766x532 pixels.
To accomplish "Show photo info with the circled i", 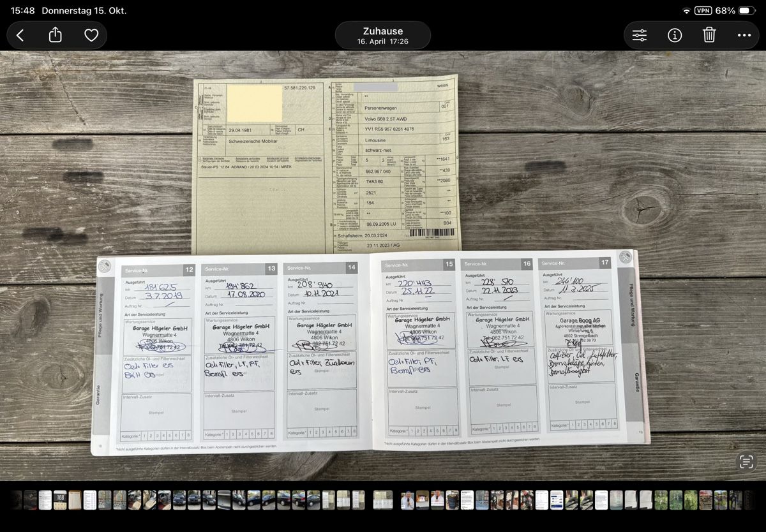I will click(675, 36).
